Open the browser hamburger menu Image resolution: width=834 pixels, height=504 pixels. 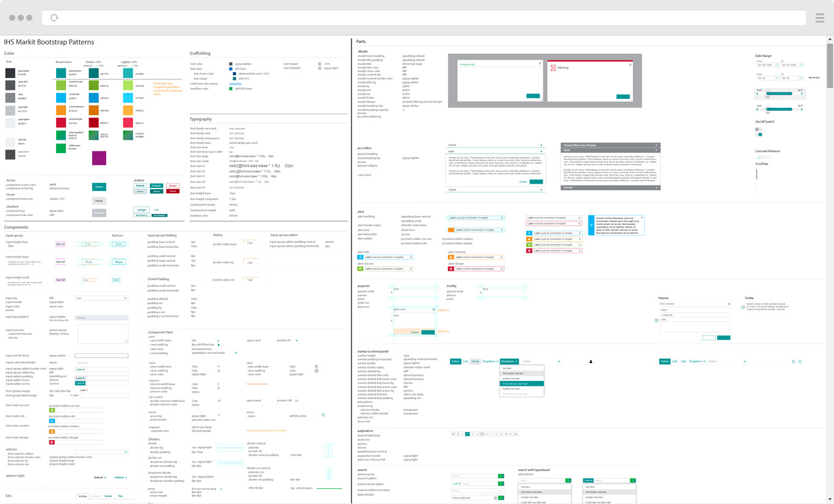(820, 18)
